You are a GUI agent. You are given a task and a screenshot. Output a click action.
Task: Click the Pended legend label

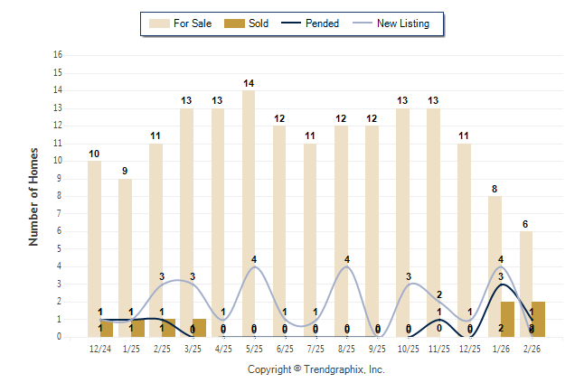[x=323, y=23]
